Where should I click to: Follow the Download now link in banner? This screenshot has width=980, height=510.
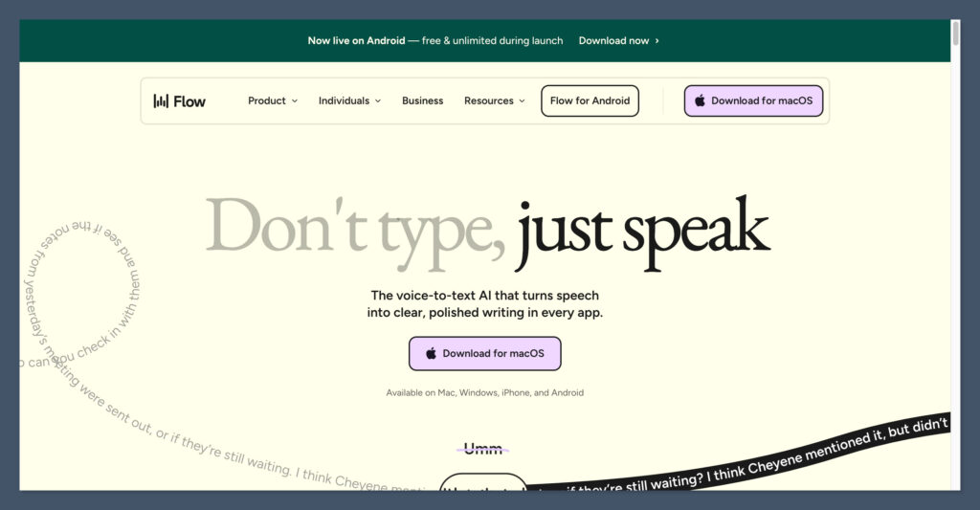613,41
